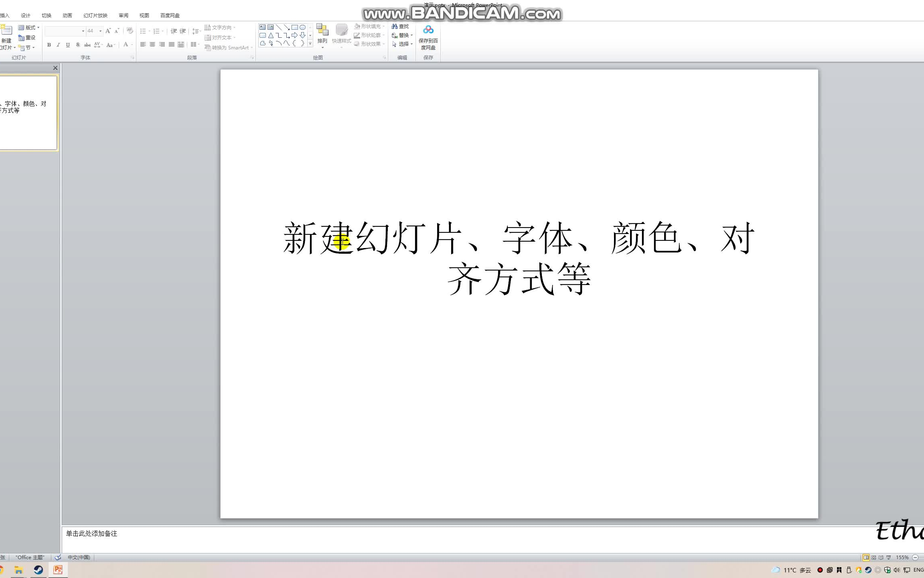Open font color picker
Screen dimensions: 924x578
pos(128,45)
